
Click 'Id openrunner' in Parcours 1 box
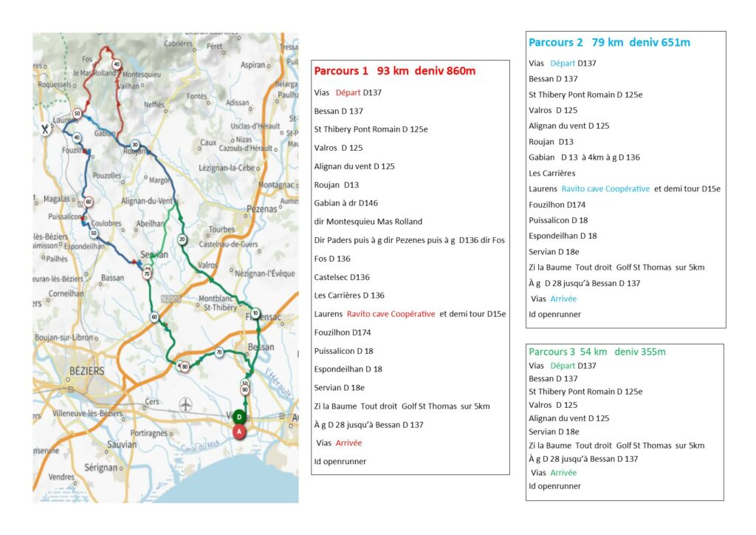click(340, 462)
